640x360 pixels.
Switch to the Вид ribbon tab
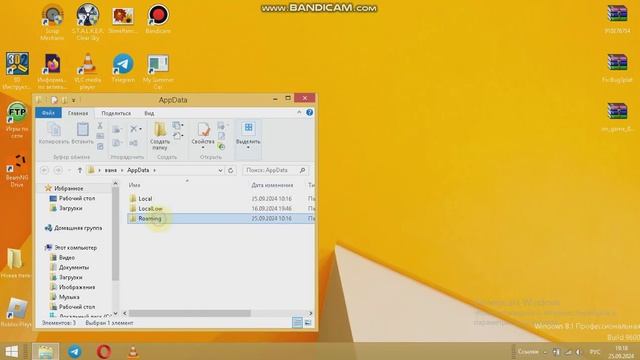click(149, 113)
